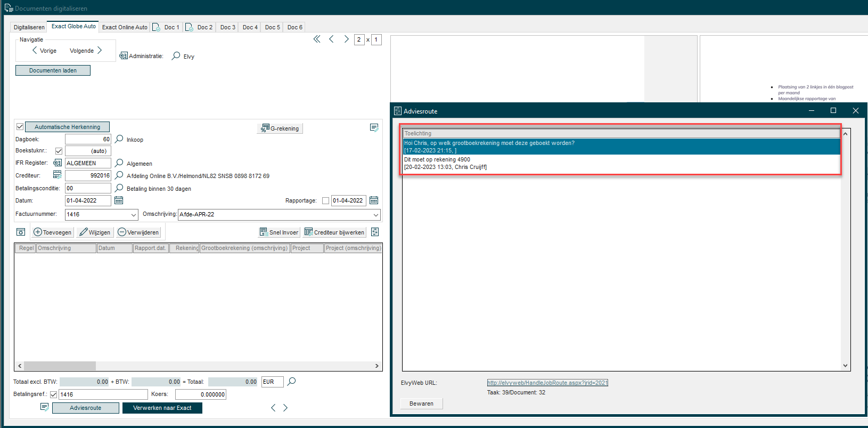Open the ElvyWeb URL link

point(547,383)
